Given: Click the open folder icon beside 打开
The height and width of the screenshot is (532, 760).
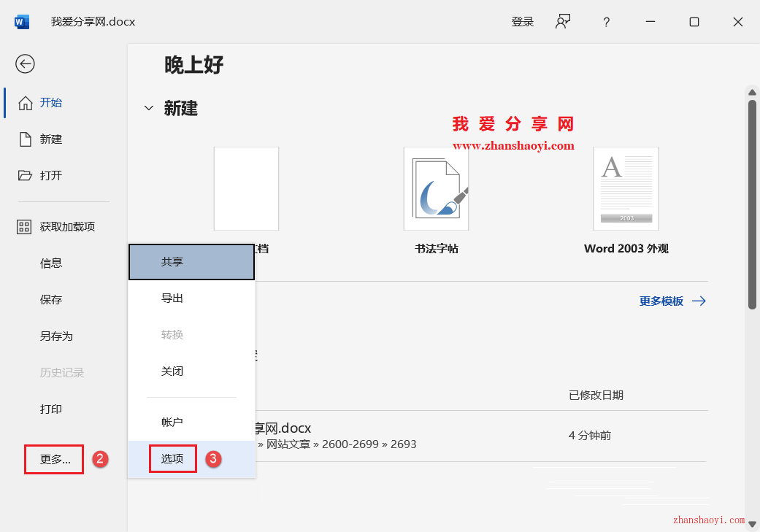Looking at the screenshot, I should coord(25,175).
